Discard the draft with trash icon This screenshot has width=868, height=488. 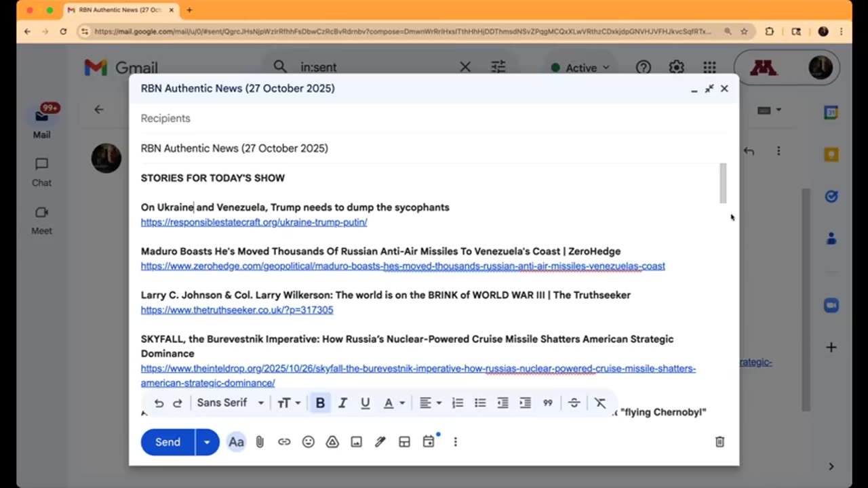coord(719,442)
